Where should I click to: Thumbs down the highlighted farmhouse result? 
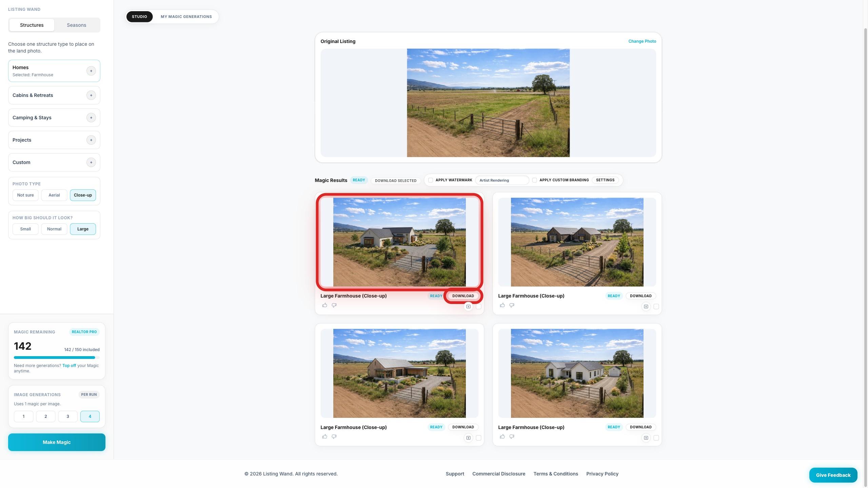[x=334, y=305]
